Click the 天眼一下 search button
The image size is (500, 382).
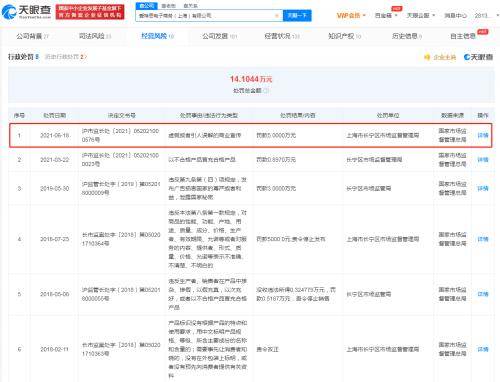click(297, 15)
